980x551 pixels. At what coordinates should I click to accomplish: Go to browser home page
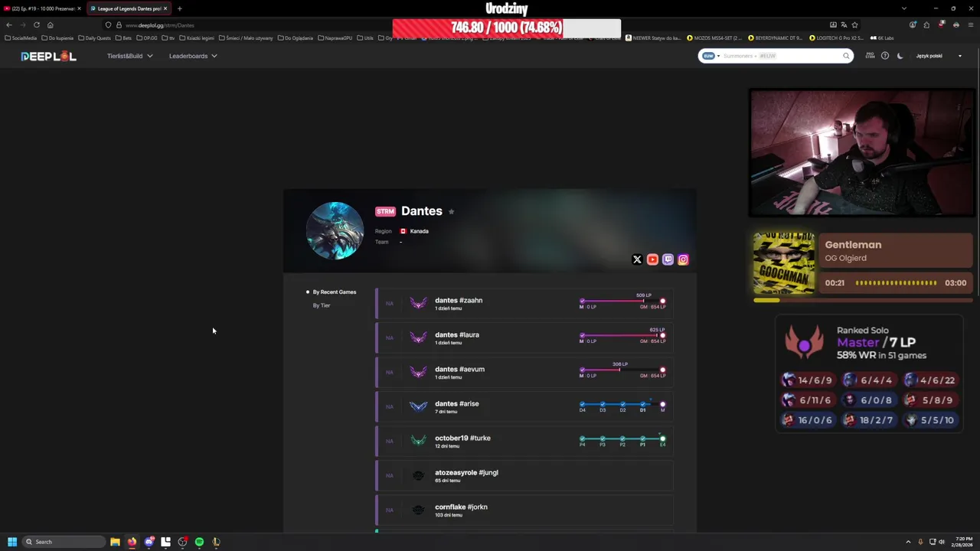pyautogui.click(x=51, y=24)
